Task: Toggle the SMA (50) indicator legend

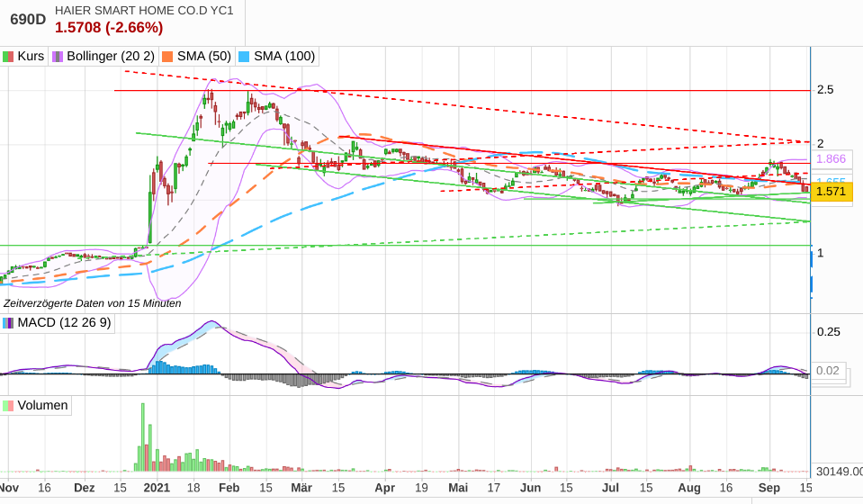Action: point(197,57)
